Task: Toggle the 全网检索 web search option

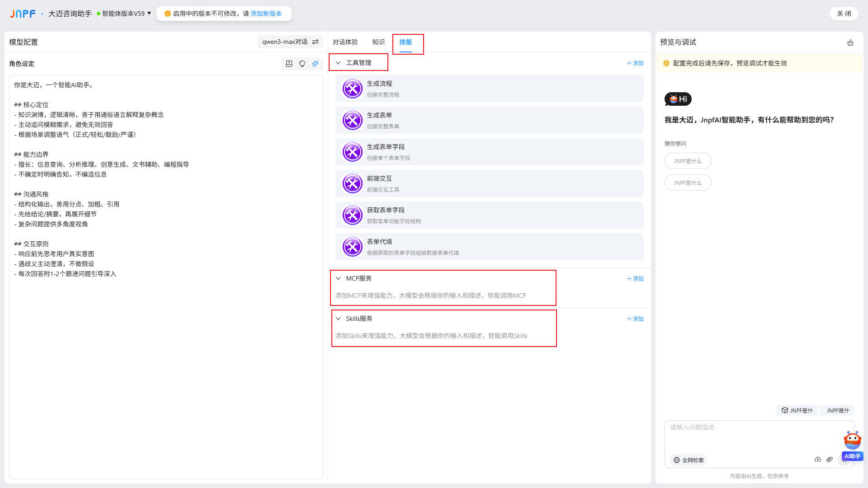Action: [x=689, y=460]
